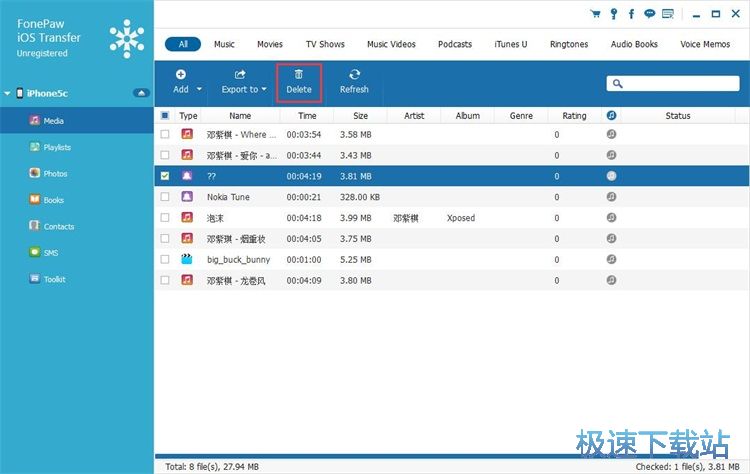
Task: Switch to the Audio Books tab
Action: pos(634,44)
